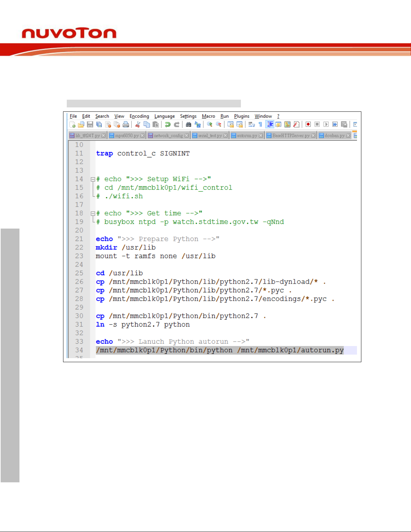Open the Edit menu
Screen dimensions: 411x532
(x=86, y=116)
